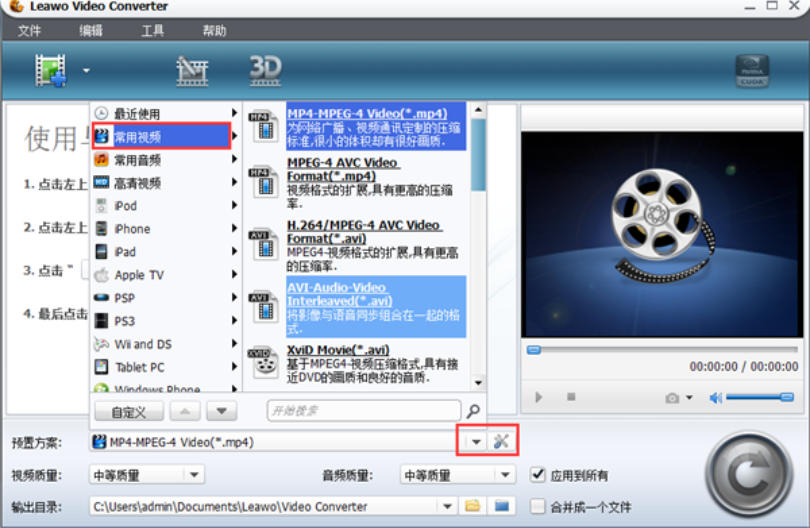Mute the preview volume speaker icon
The image size is (810, 528).
716,397
